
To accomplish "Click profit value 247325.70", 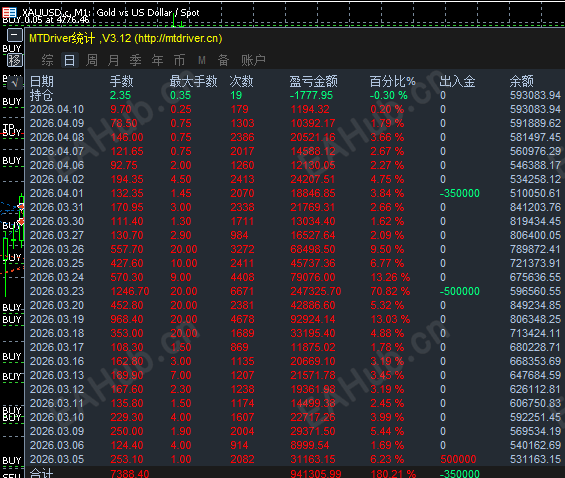I will click(316, 291).
